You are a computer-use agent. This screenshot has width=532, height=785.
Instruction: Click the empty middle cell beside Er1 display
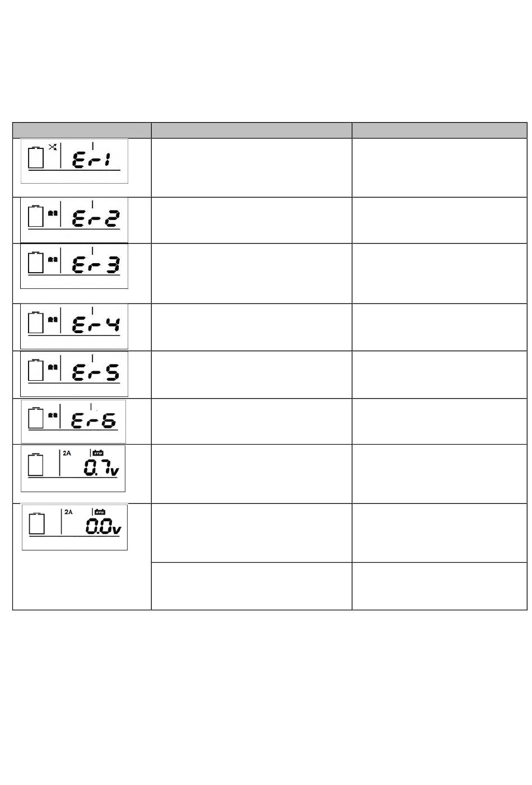pyautogui.click(x=251, y=167)
